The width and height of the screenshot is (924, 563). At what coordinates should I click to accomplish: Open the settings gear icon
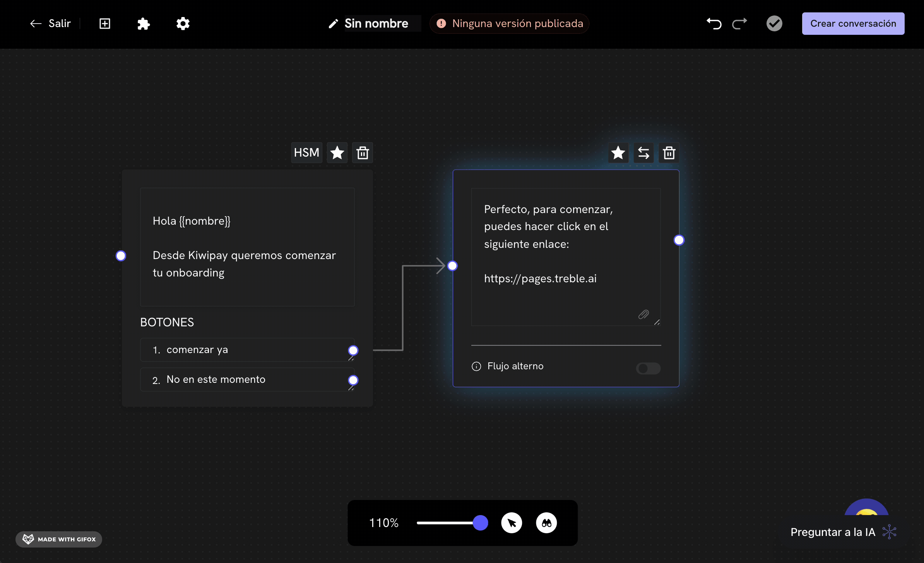[183, 24]
